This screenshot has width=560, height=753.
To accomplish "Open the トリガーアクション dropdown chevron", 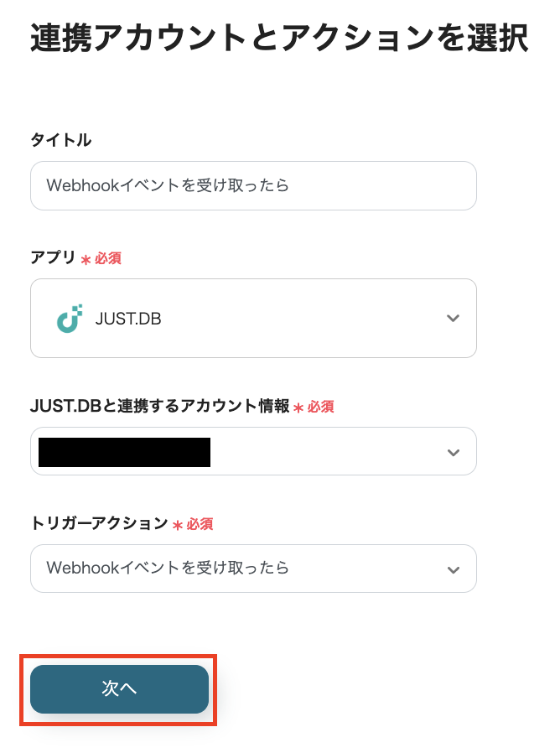I will point(453,569).
